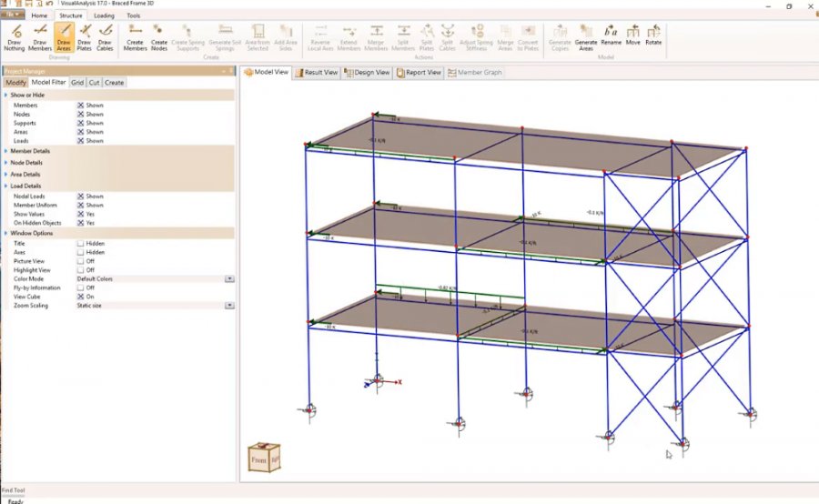Toggle Areas Shown checkbox

(x=80, y=132)
